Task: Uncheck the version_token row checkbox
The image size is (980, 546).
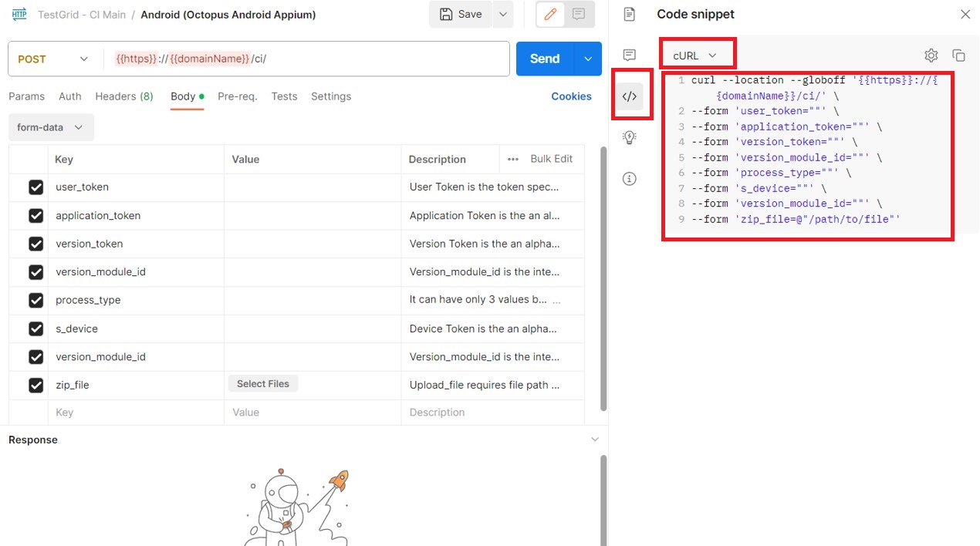Action: (35, 244)
